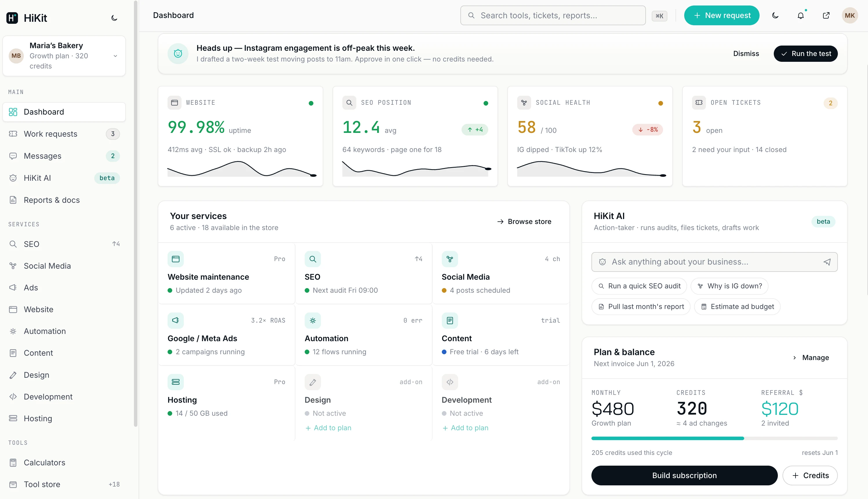The image size is (868, 499).
Task: Choose Pull last month's report suggestion
Action: pos(641,306)
